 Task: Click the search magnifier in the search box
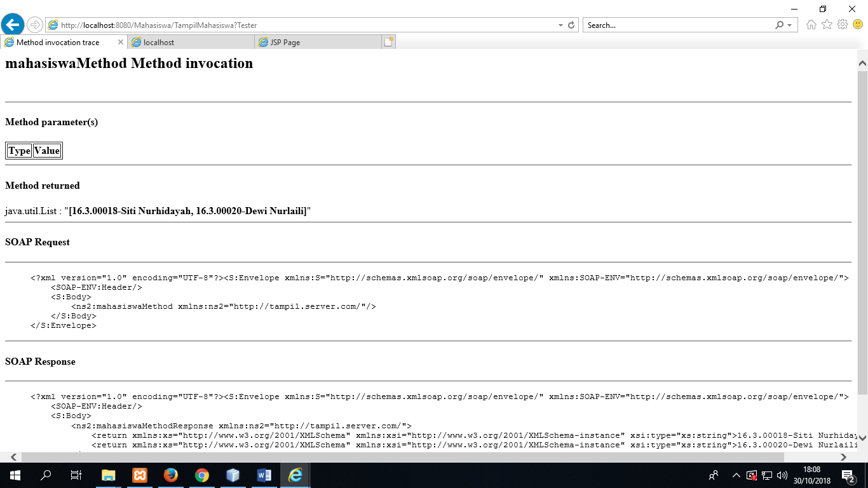click(780, 25)
